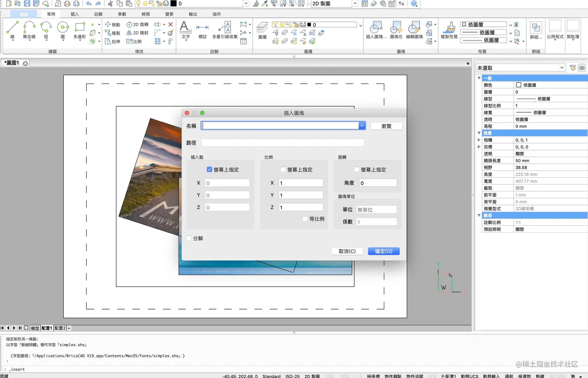This screenshot has height=378, width=588.
Task: Switch to the 註解 ribbon tab
Action: pyautogui.click(x=98, y=14)
